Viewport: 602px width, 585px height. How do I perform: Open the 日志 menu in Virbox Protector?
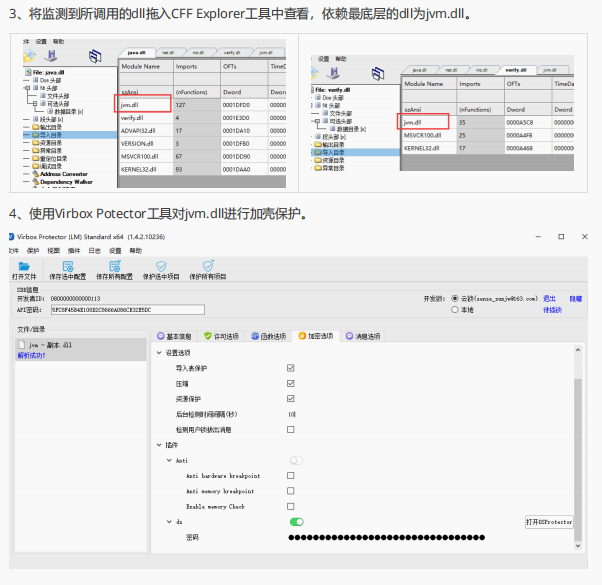pos(94,251)
